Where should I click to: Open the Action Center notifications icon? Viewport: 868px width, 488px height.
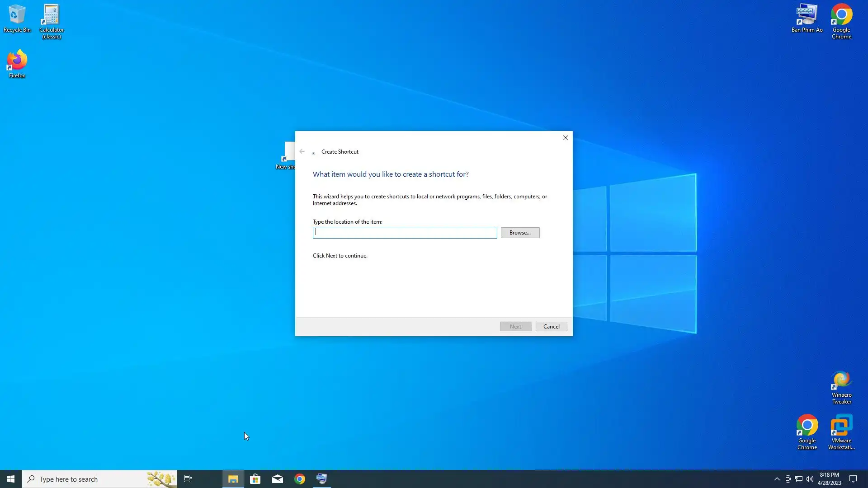tap(853, 479)
